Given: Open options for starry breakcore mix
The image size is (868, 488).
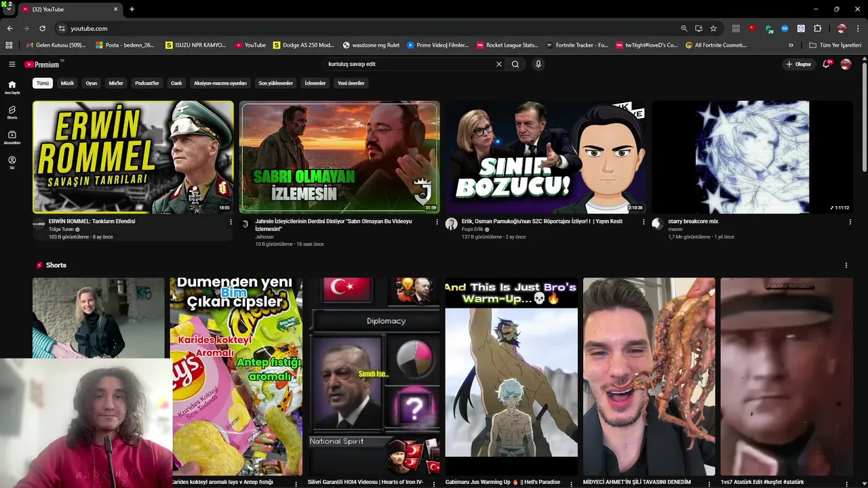Looking at the screenshot, I should point(850,222).
